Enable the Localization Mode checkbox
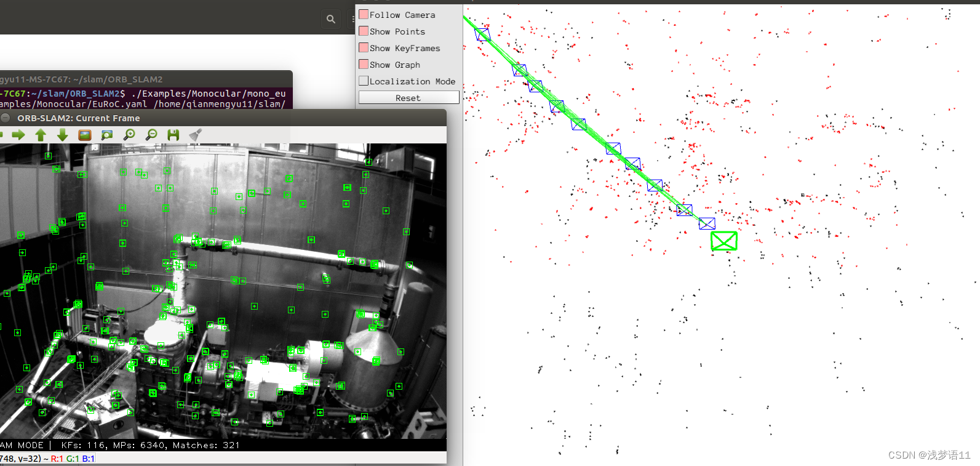The image size is (980, 466). point(364,81)
